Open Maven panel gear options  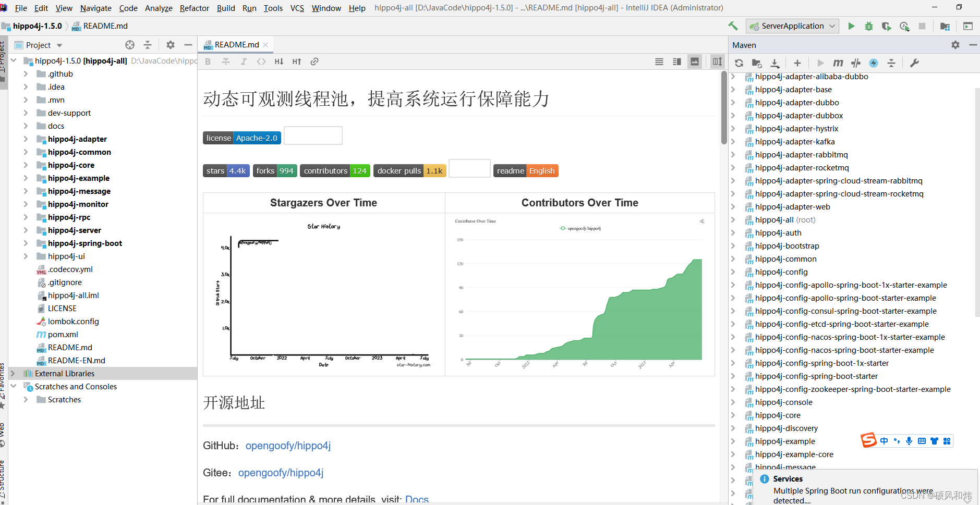[955, 45]
